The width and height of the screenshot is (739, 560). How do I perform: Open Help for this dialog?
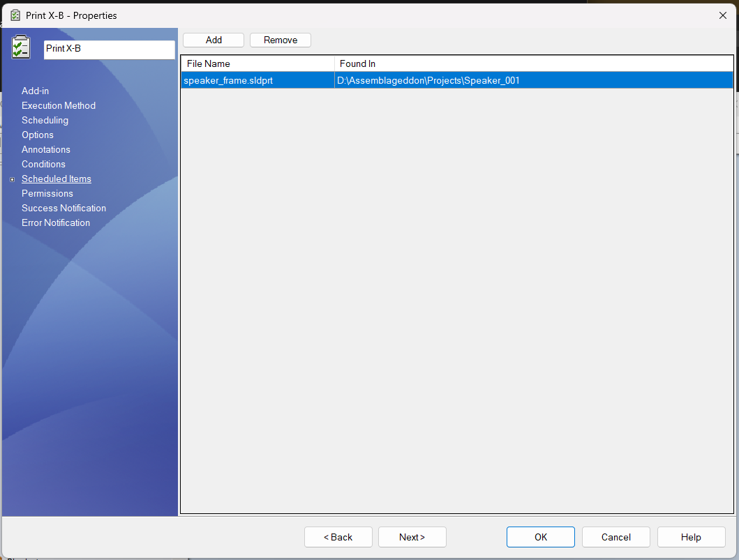(691, 537)
